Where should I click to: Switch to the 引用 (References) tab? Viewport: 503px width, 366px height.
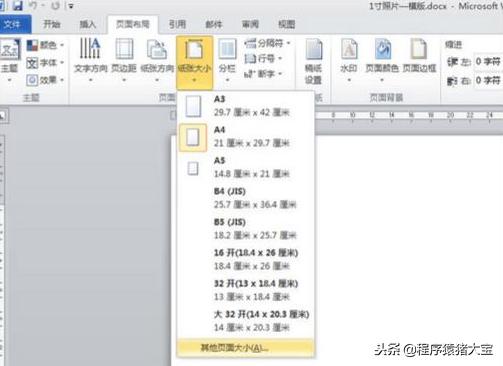coord(177,24)
